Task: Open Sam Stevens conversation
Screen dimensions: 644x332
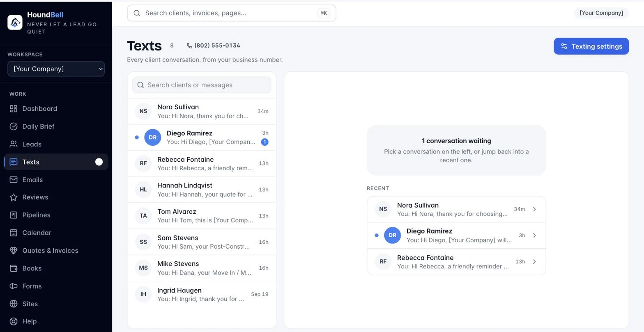Action: tap(202, 242)
